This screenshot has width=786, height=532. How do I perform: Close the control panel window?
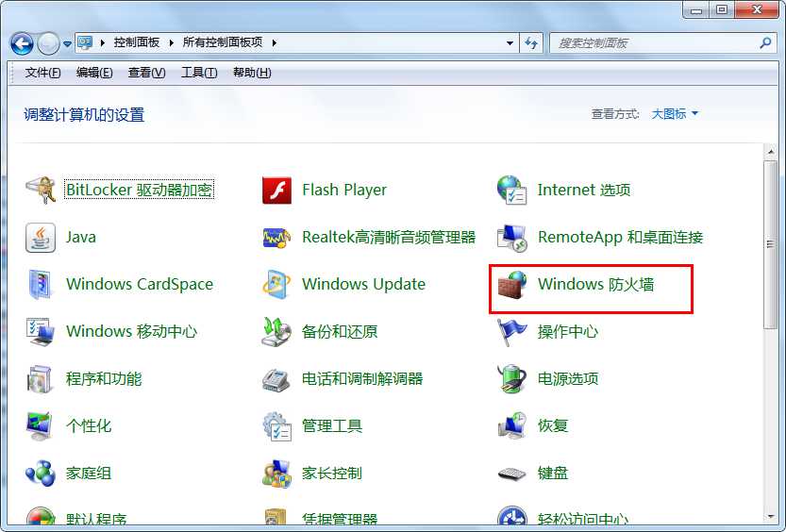(x=757, y=10)
